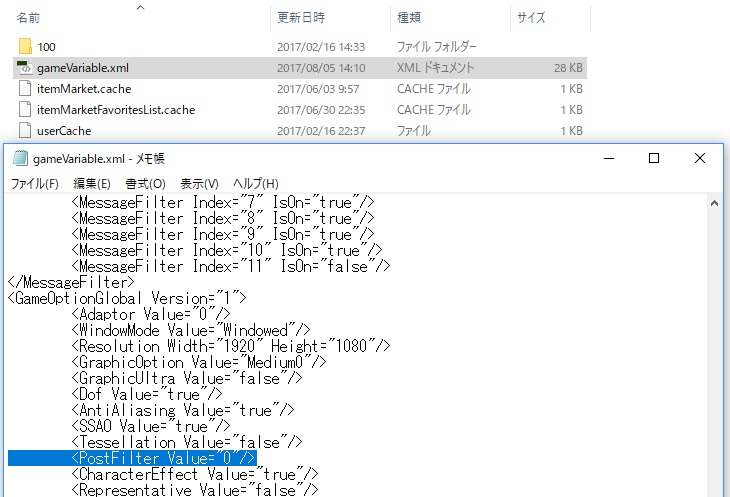Place cursor on Representative Value="false" line
Screen dimensions: 730x497
(195, 490)
